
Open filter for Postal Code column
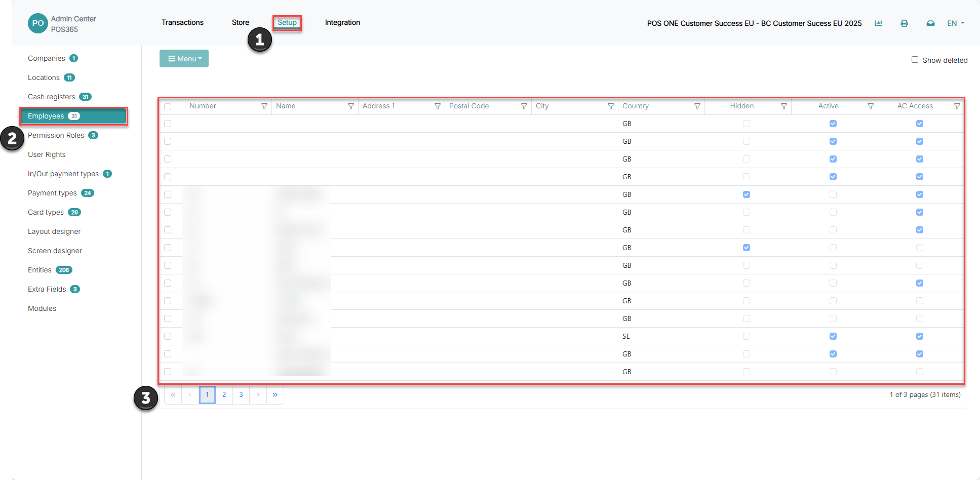click(524, 106)
